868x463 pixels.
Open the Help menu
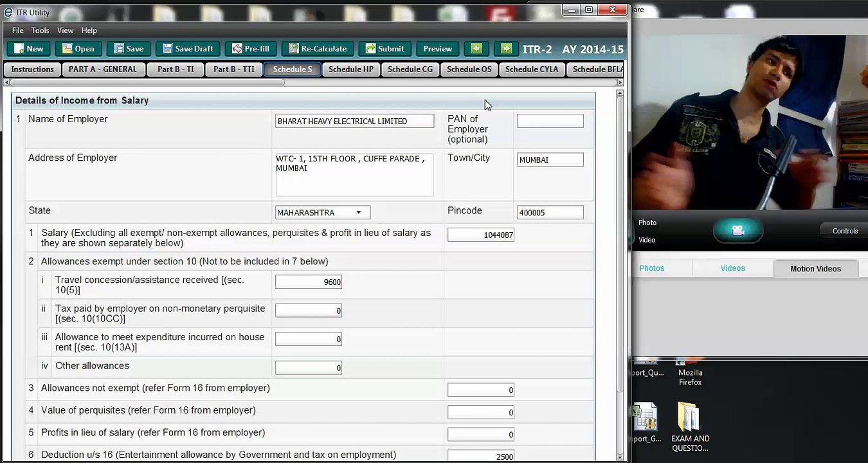[x=89, y=30]
